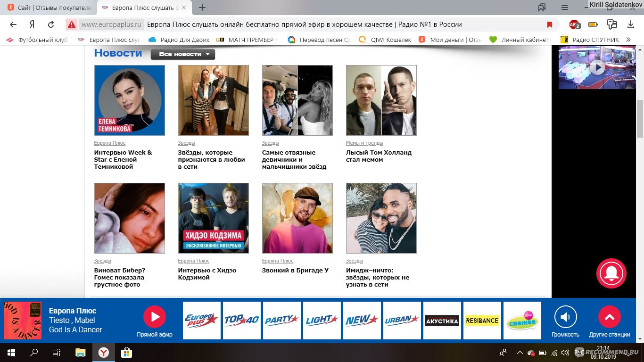Open Радио Для Двоих bookmark
Screen dimensions: 644x362
pyautogui.click(x=178, y=40)
